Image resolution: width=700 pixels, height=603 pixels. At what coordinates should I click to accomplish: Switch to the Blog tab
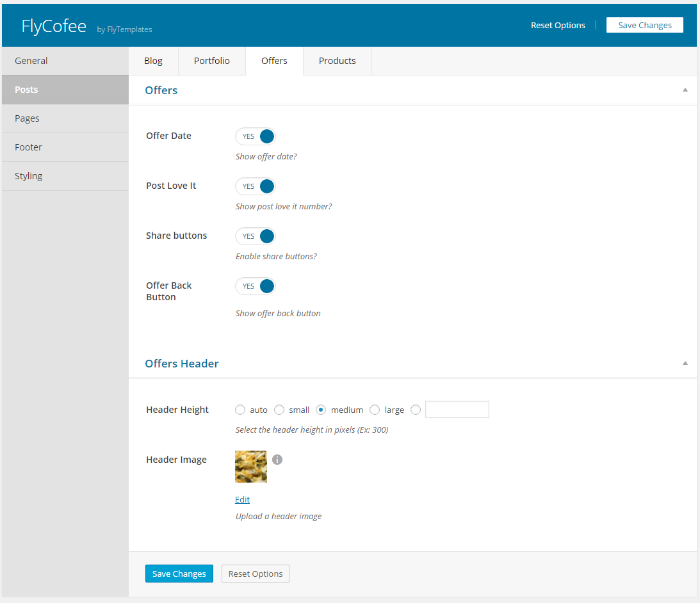(153, 61)
